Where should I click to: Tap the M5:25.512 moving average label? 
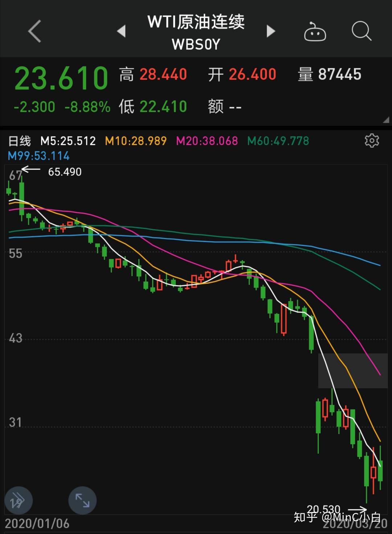pyautogui.click(x=68, y=141)
